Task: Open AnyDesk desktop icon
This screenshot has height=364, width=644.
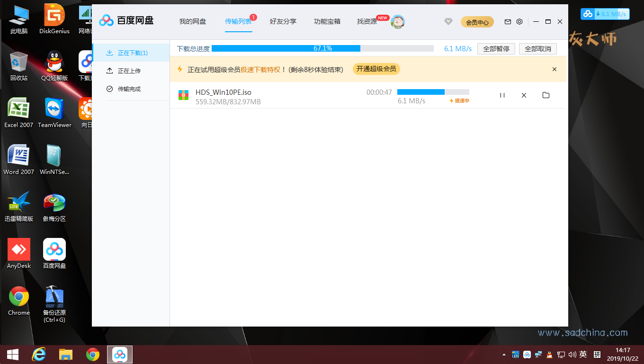Action: 19,254
